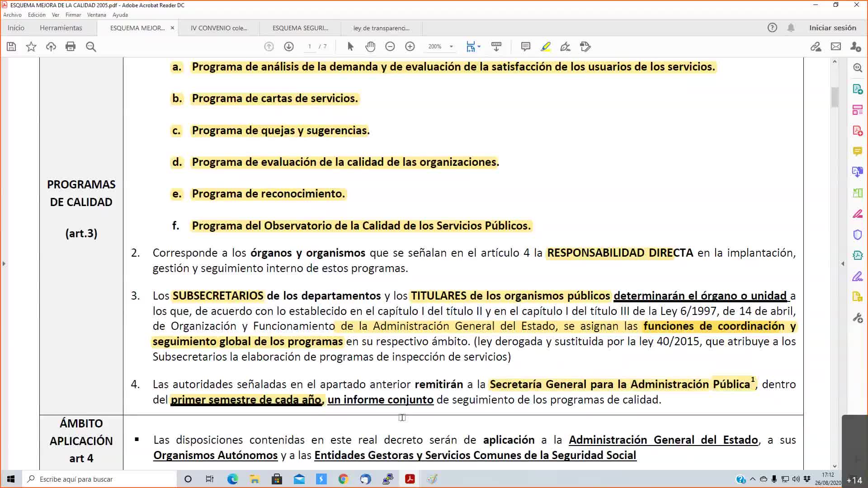Viewport: 868px width, 488px height.
Task: Open Microsoft Edge from taskbar
Action: pyautogui.click(x=232, y=479)
